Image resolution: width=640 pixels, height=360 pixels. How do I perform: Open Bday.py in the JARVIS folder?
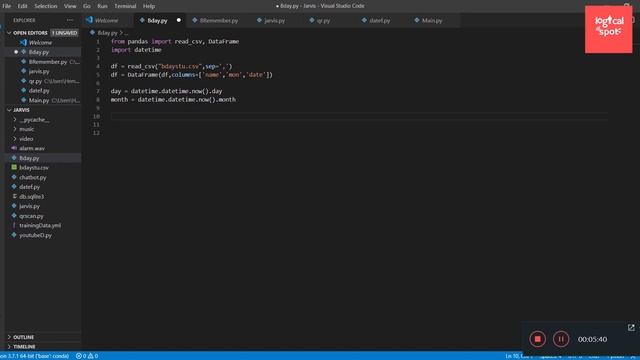coord(29,158)
